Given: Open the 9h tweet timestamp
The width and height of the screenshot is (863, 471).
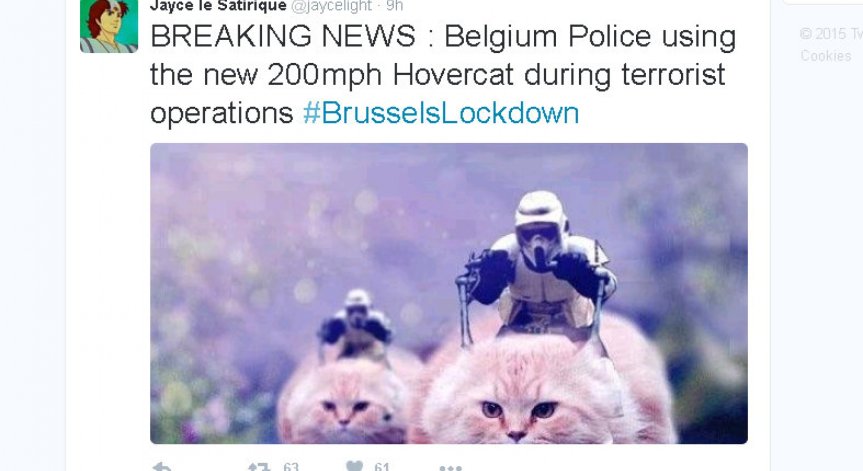Looking at the screenshot, I should pyautogui.click(x=395, y=6).
